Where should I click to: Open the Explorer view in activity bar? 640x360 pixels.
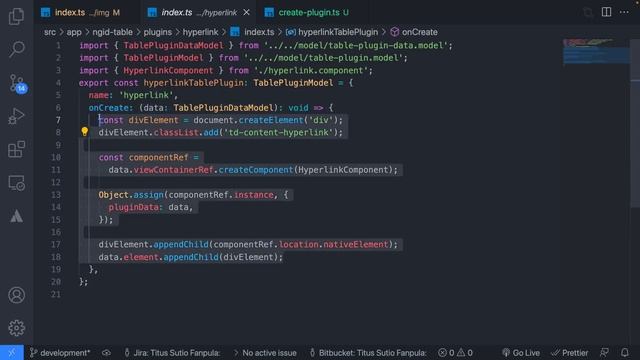coord(16,16)
